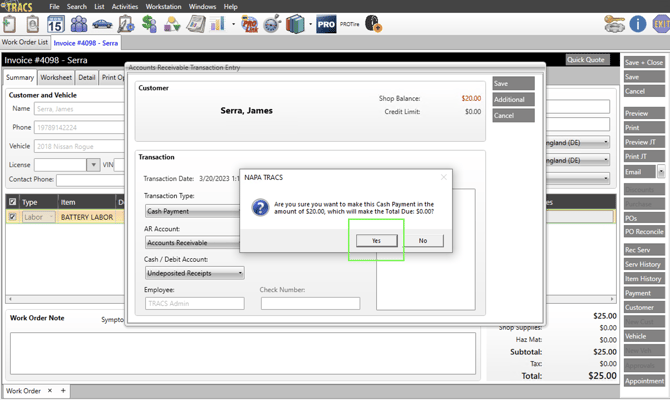Click the Check Number input field
Viewport: 670px width, 400px height.
311,303
